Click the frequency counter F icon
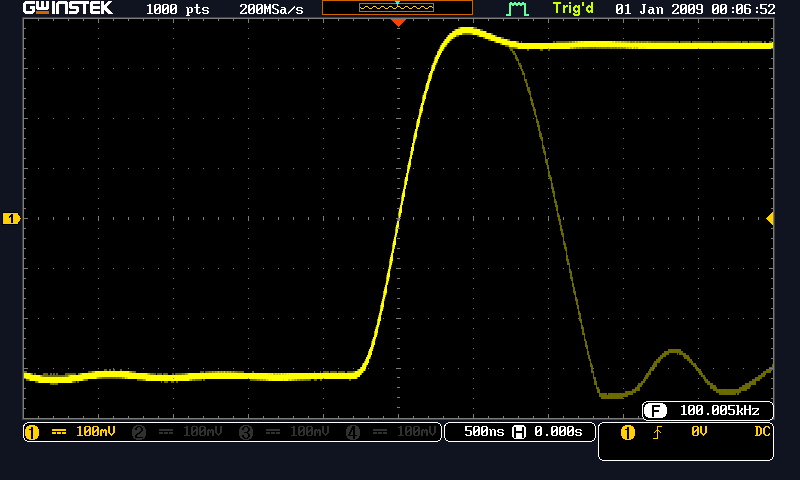Viewport: 800px width, 480px height. point(656,410)
